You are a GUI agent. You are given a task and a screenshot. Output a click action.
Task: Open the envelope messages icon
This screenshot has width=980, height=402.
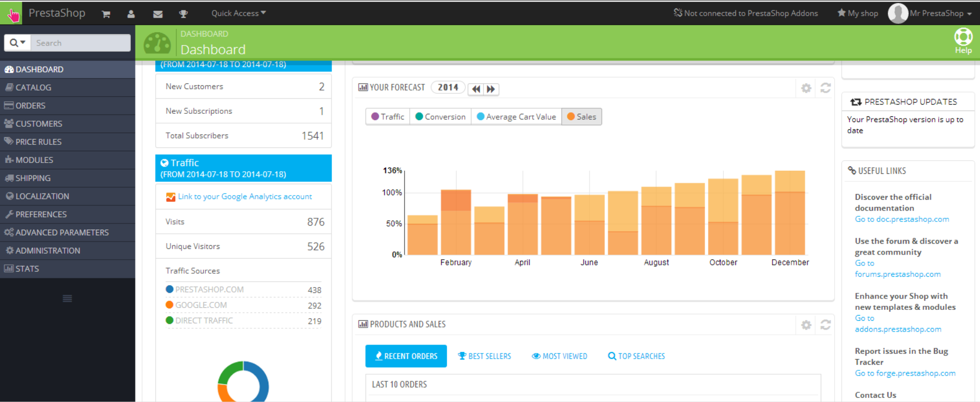tap(158, 14)
